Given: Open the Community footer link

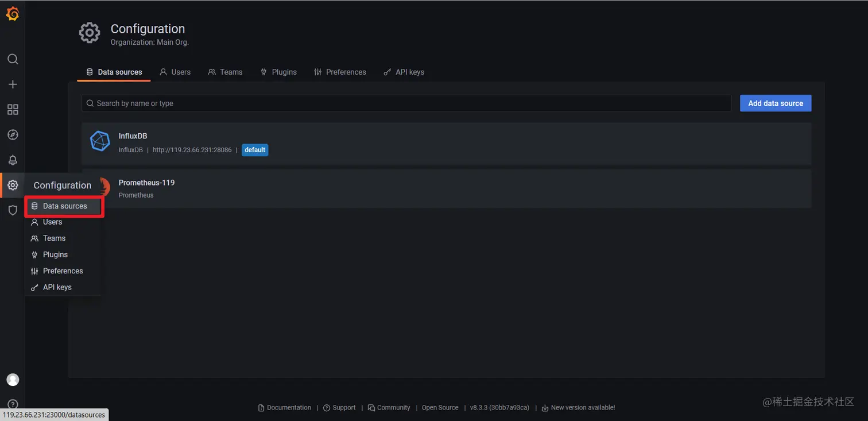Looking at the screenshot, I should tap(389, 408).
